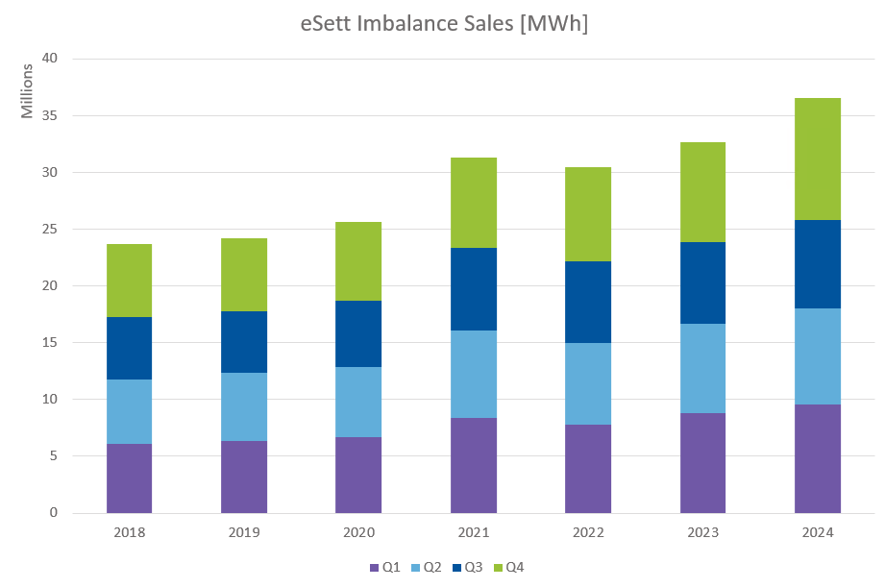Click the '2019' x-axis label
885x588 pixels.
point(244,532)
